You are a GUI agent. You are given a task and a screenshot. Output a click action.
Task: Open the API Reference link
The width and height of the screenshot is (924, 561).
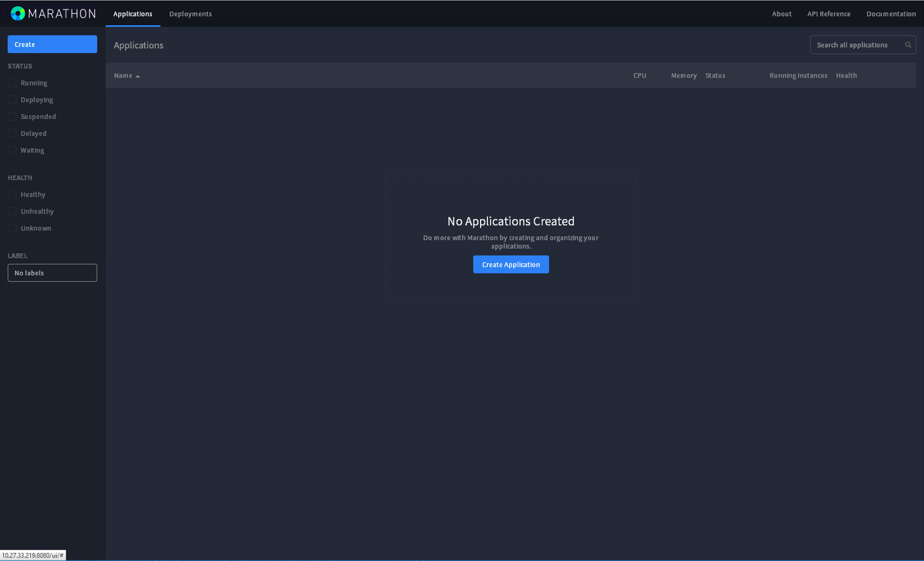point(828,14)
